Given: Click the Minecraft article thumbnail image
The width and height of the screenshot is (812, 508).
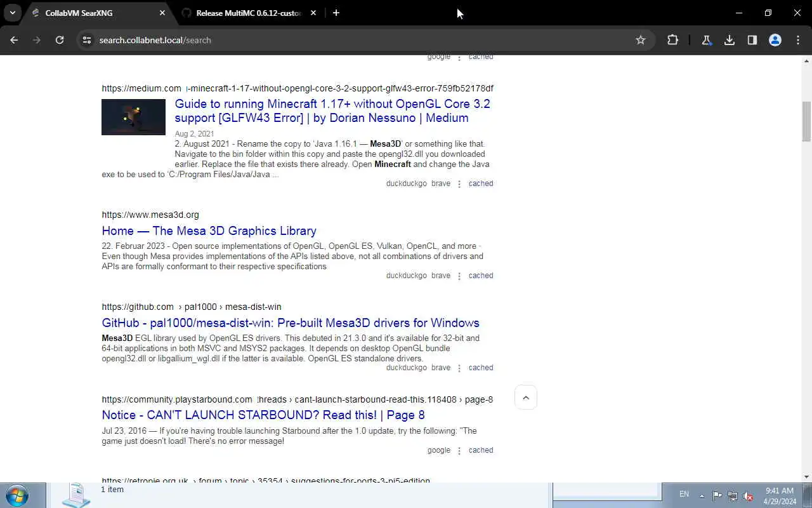Looking at the screenshot, I should [x=133, y=117].
